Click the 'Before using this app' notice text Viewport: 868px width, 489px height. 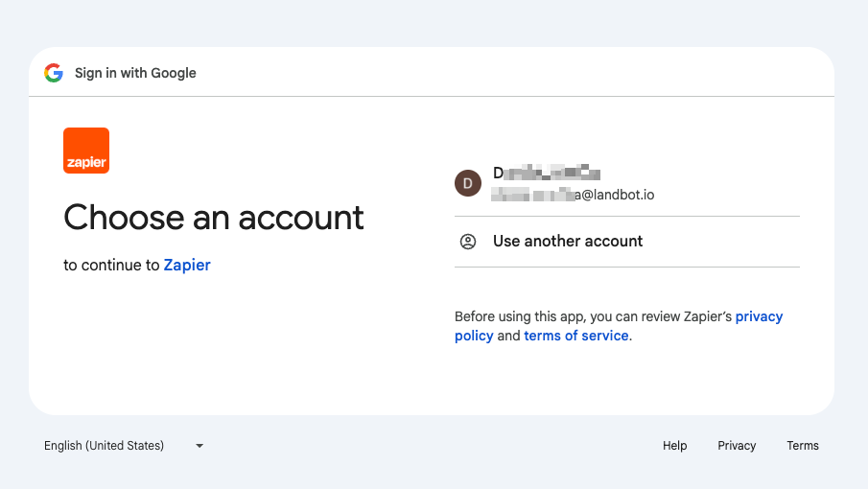click(537, 316)
